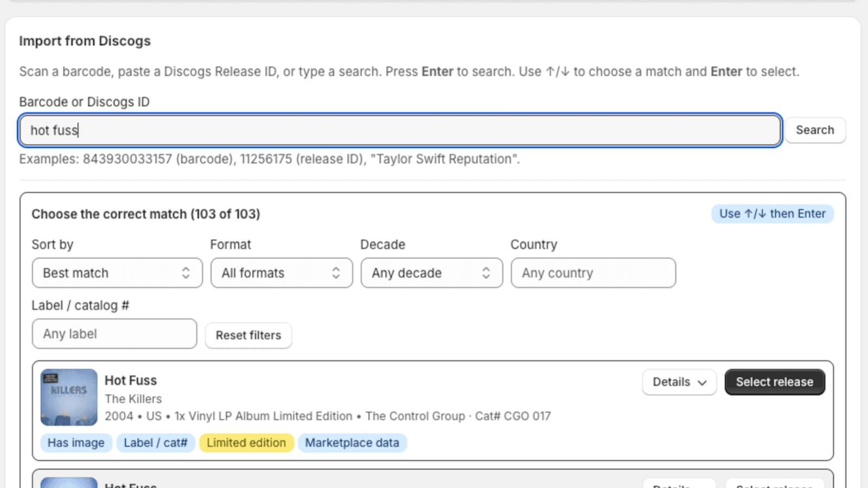This screenshot has width=868, height=488.
Task: Click the Hot Fuss title in first result
Action: click(131, 381)
